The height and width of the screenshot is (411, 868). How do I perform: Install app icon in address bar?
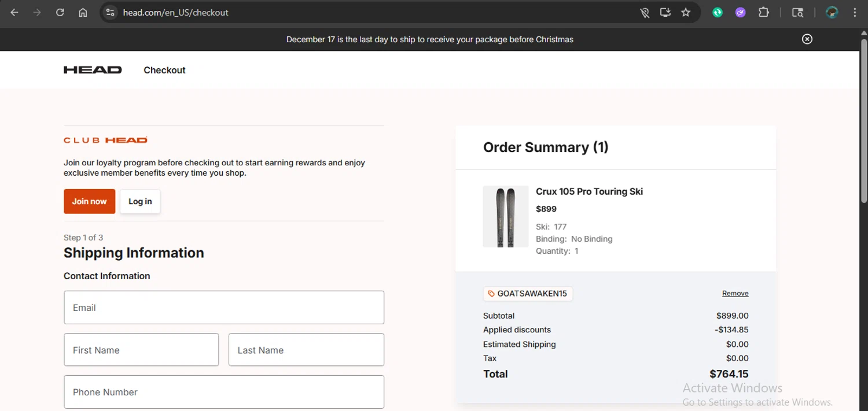(665, 12)
